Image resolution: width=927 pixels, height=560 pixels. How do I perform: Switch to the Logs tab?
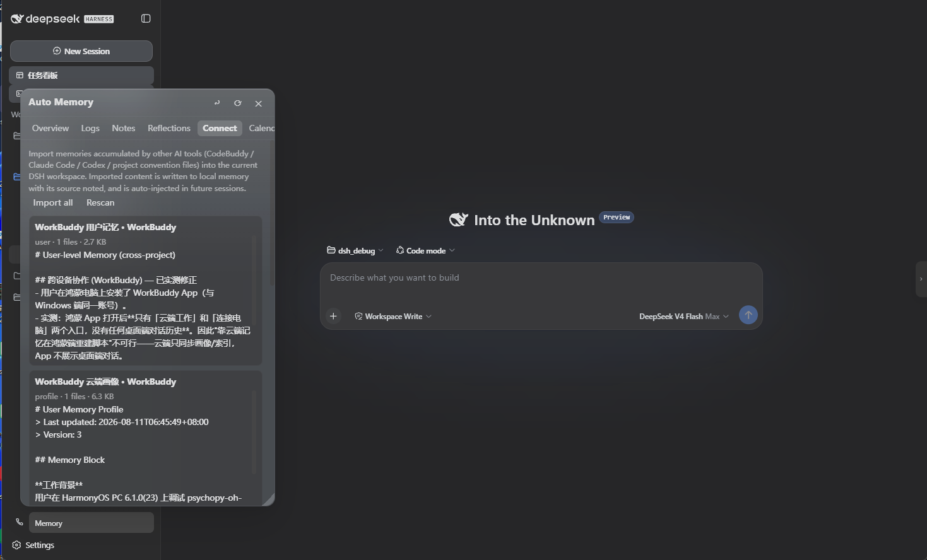point(90,128)
